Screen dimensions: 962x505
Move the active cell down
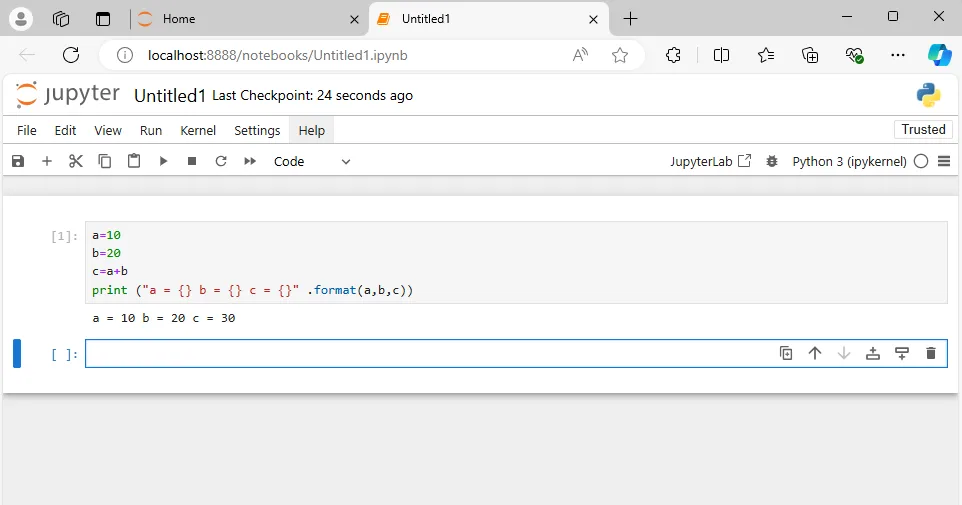844,353
